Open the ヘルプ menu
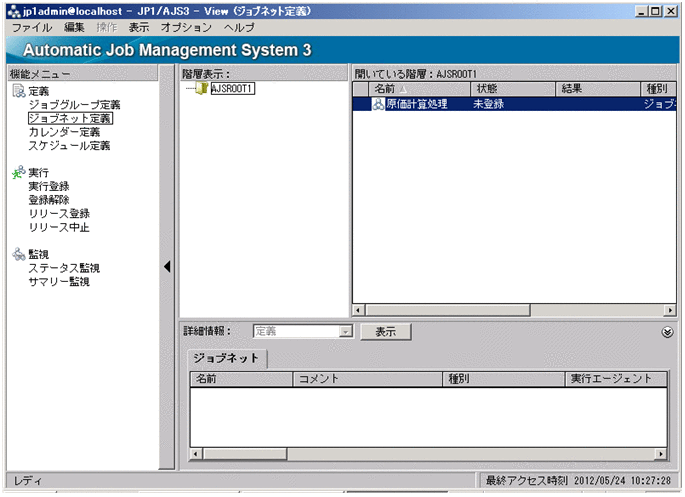 click(239, 28)
